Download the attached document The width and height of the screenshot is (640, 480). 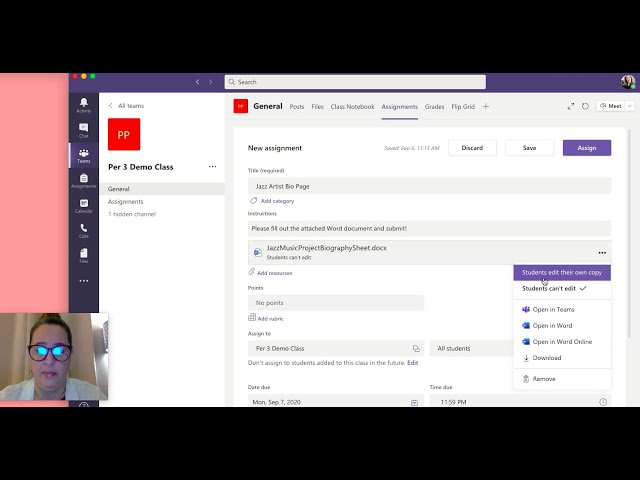coord(562,358)
